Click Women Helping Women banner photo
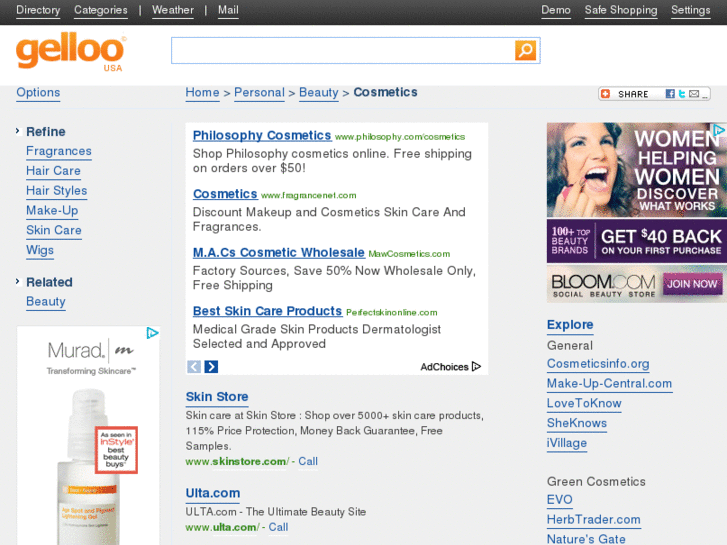 637,170
